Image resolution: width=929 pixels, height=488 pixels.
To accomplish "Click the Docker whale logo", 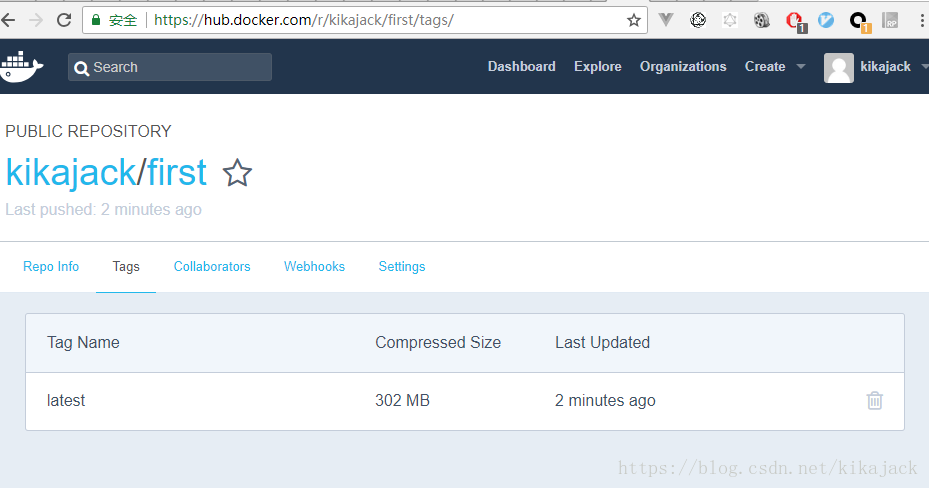I will pyautogui.click(x=21, y=66).
